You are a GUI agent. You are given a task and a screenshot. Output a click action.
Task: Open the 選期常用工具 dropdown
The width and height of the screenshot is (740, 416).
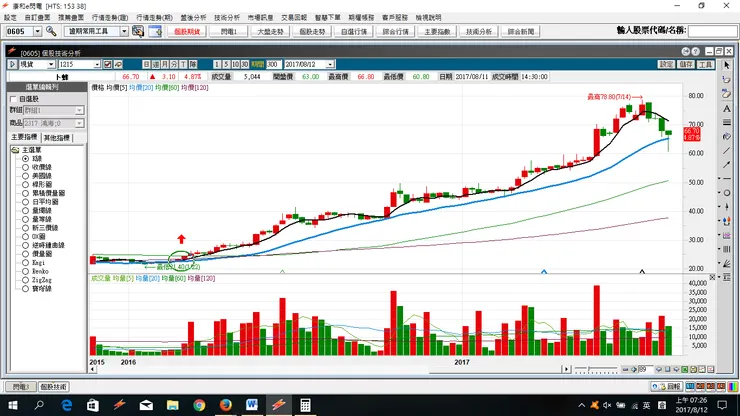coord(124,31)
